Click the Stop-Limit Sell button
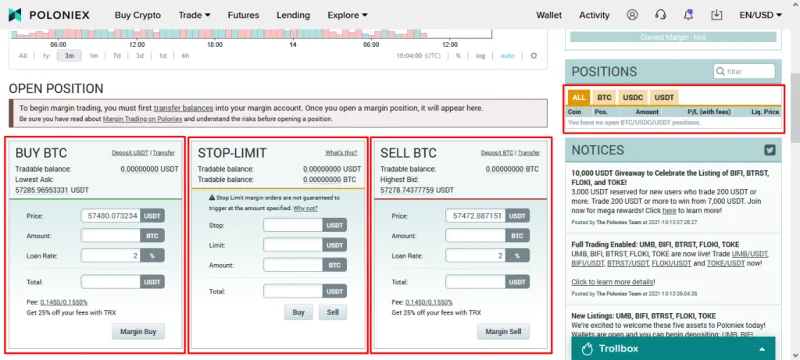The height and width of the screenshot is (360, 800). point(333,312)
